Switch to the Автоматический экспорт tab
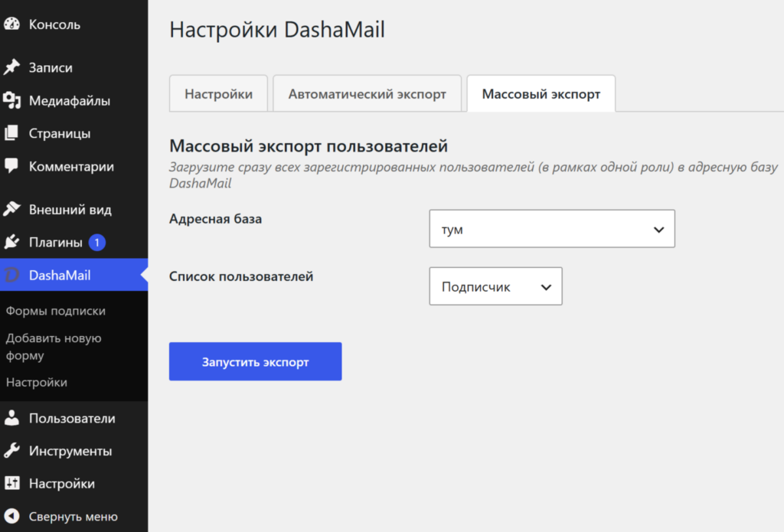This screenshot has width=784, height=532. pos(367,93)
